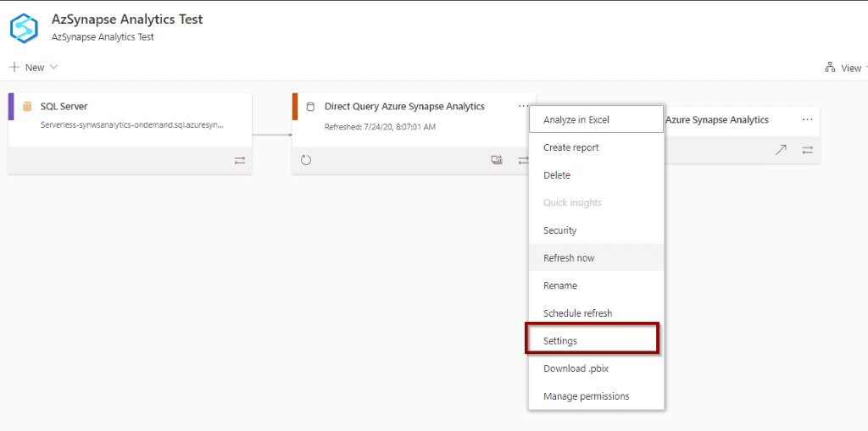The height and width of the screenshot is (431, 868).
Task: Click the Azure Synapse Analytics report title
Action: click(716, 119)
